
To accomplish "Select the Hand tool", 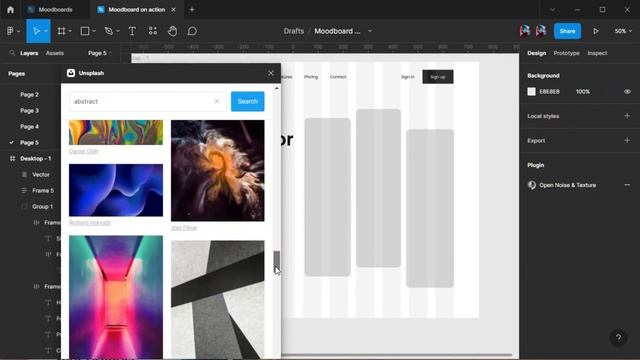I will point(172,31).
